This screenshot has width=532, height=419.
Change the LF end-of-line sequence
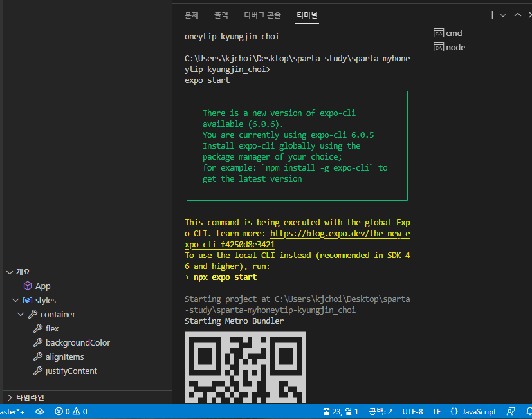click(x=437, y=412)
